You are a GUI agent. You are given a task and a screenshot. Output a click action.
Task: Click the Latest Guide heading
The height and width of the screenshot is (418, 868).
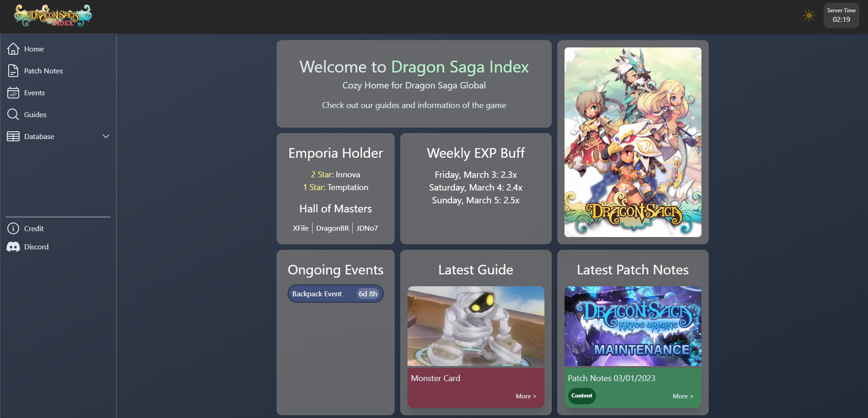click(476, 270)
